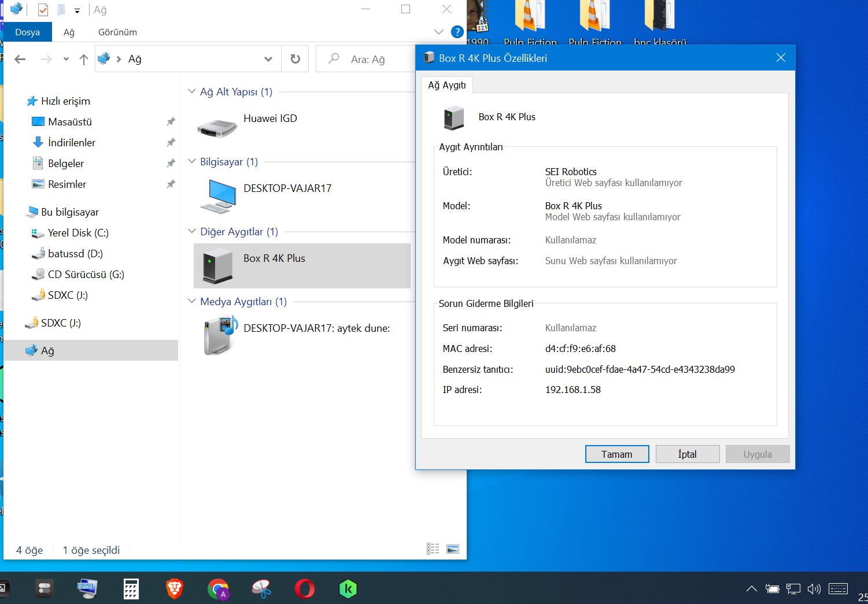Open the Dosya file menu
This screenshot has width=868, height=604.
27,32
